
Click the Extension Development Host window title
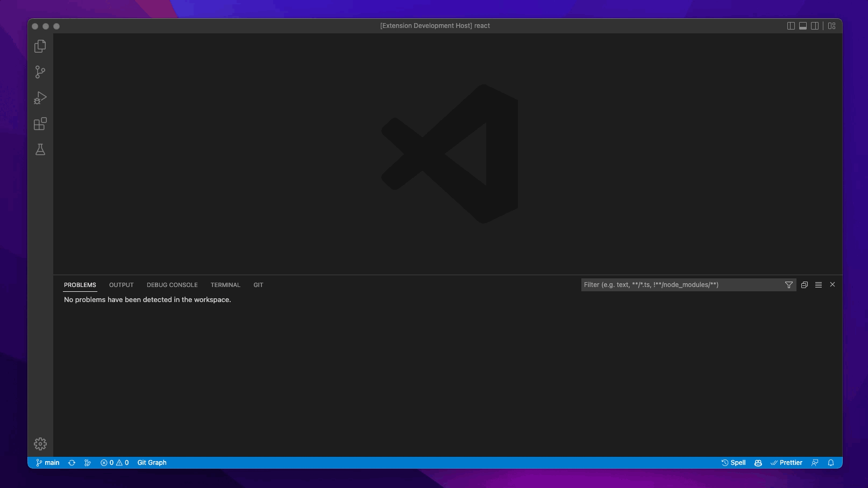(x=435, y=26)
